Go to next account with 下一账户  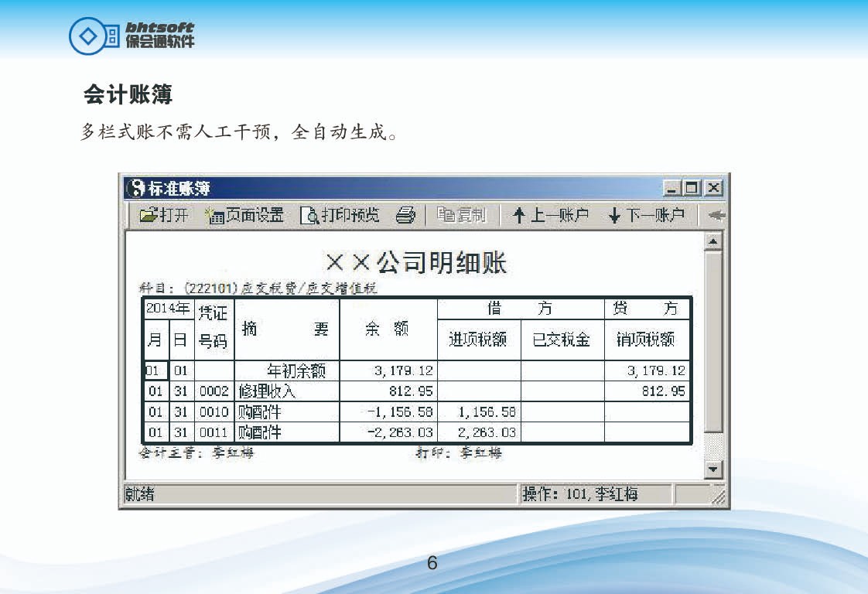646,216
